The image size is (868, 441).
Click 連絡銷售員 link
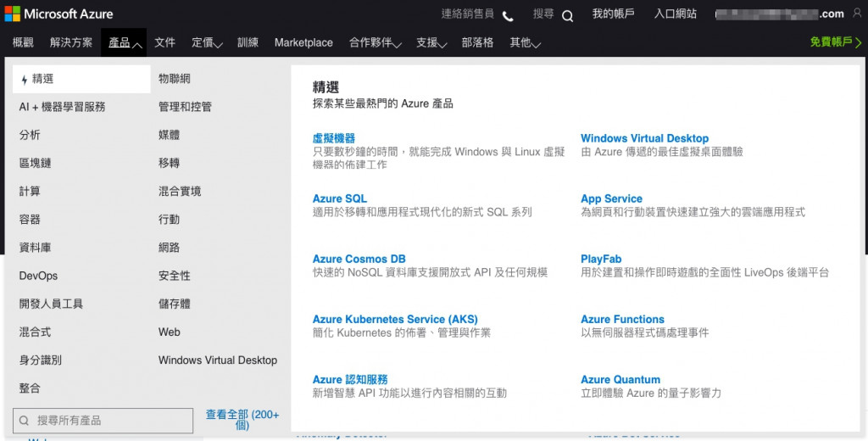[x=467, y=14]
